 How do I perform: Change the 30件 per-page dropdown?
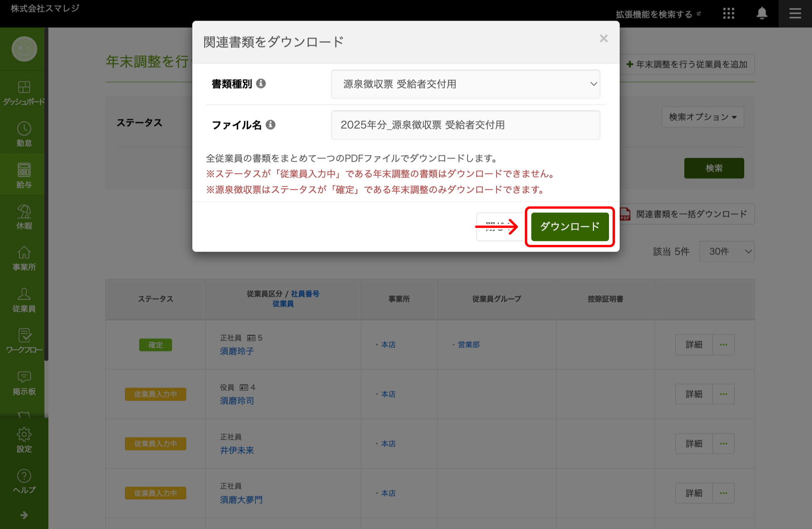[727, 251]
